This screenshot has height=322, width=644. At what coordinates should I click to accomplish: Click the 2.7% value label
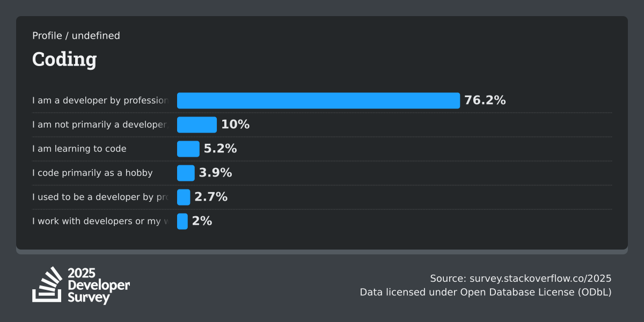[211, 197]
